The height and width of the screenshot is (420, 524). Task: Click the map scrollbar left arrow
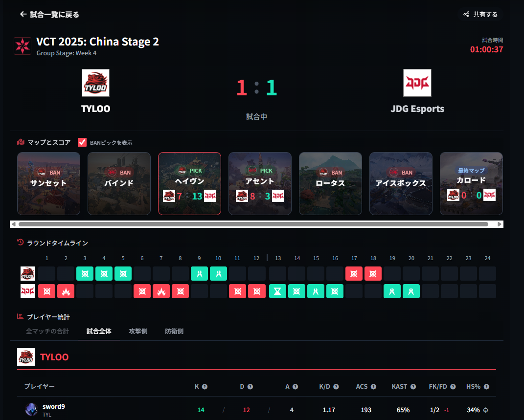tap(13, 224)
